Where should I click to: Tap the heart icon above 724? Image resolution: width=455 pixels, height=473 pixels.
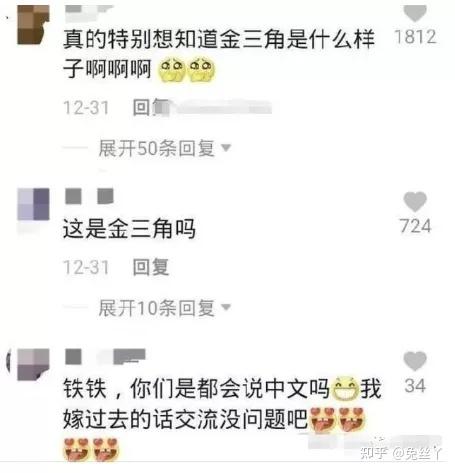click(x=415, y=202)
